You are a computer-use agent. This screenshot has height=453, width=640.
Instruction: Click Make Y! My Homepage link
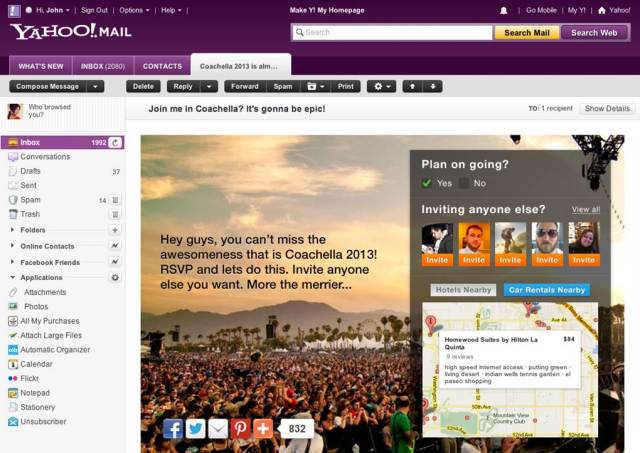coord(327,10)
